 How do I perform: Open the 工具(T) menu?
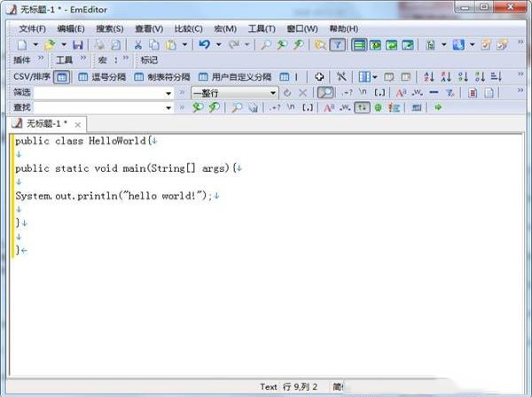262,28
